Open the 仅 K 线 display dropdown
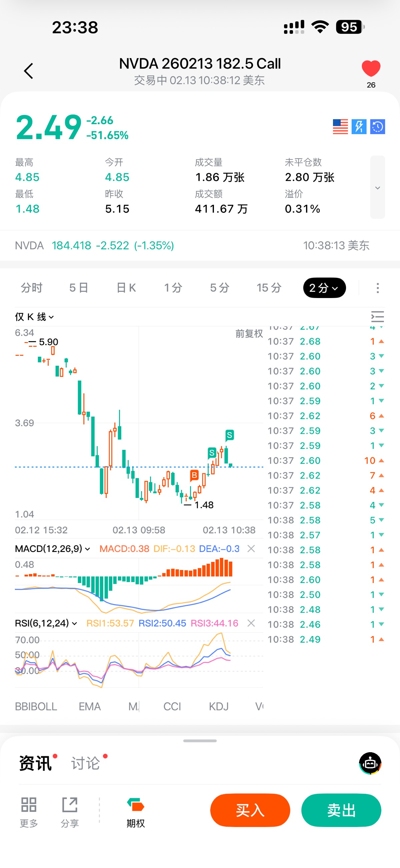 (34, 317)
